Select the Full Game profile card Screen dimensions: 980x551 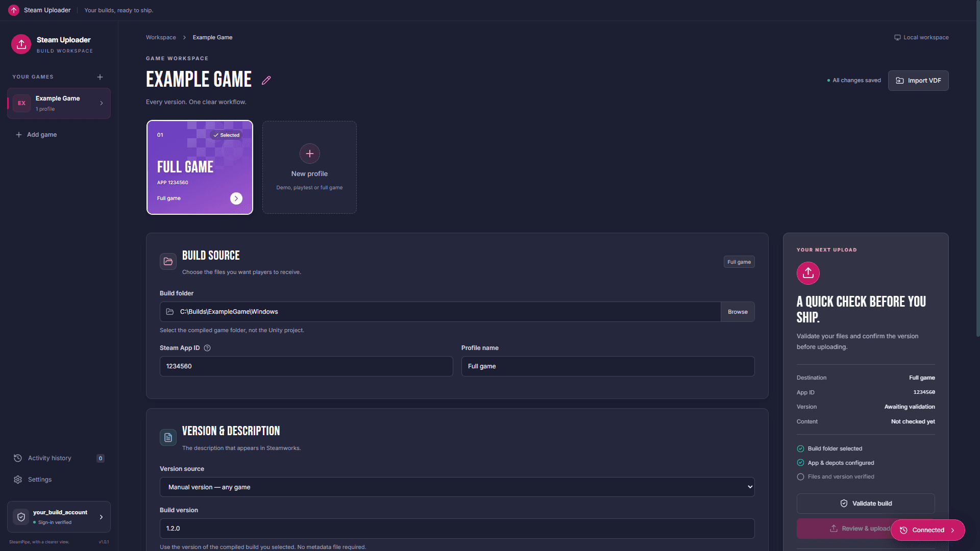[x=200, y=167]
